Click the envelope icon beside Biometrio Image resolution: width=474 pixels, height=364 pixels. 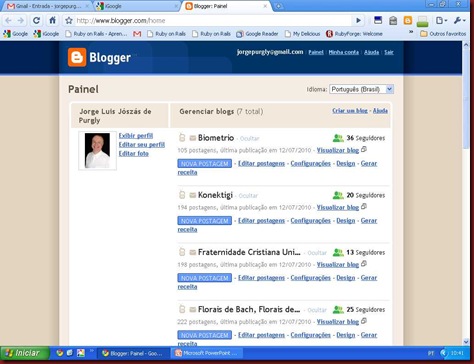click(x=193, y=138)
